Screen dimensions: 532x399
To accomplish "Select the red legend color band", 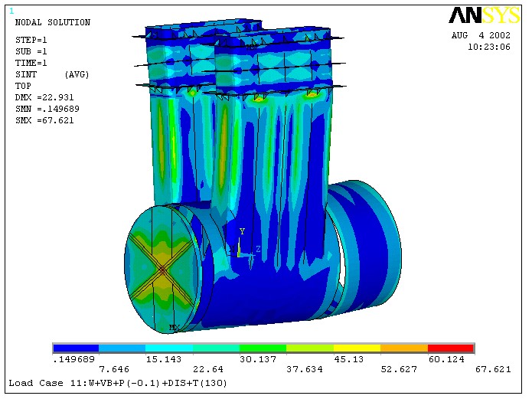I will point(451,348).
